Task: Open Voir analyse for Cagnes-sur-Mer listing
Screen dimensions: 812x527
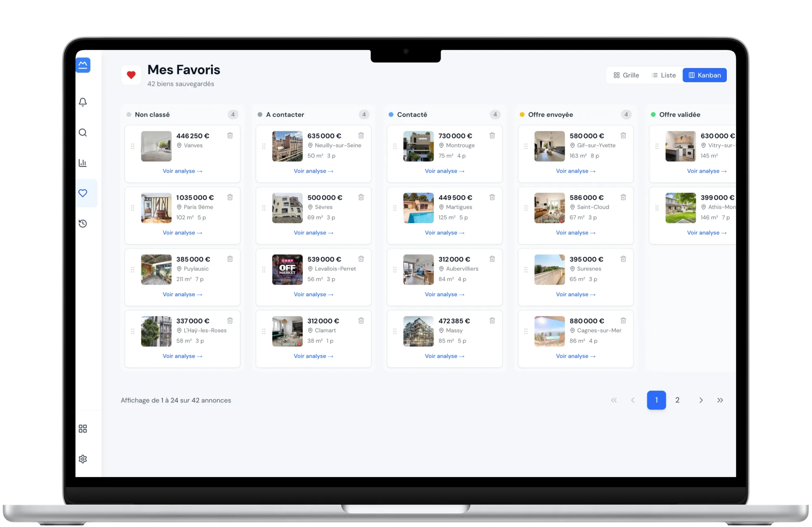Action: (576, 356)
